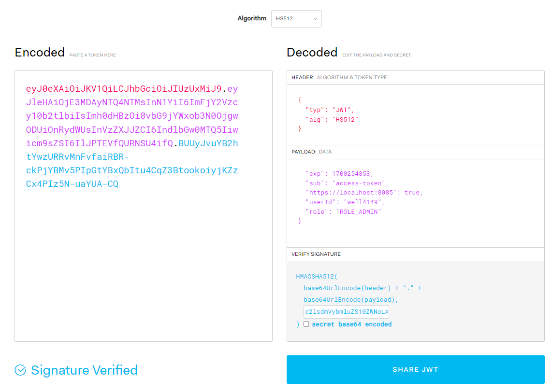Click the Algorithm label
This screenshot has height=392, width=552.
(x=252, y=18)
